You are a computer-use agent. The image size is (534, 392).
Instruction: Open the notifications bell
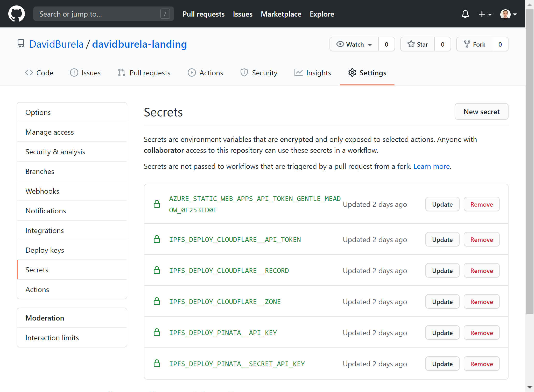pyautogui.click(x=465, y=14)
